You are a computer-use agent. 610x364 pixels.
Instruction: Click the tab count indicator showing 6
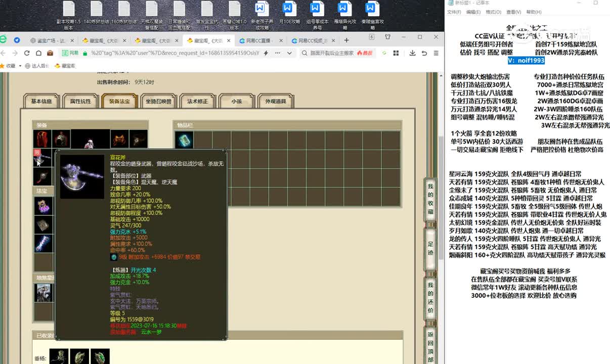point(372,37)
